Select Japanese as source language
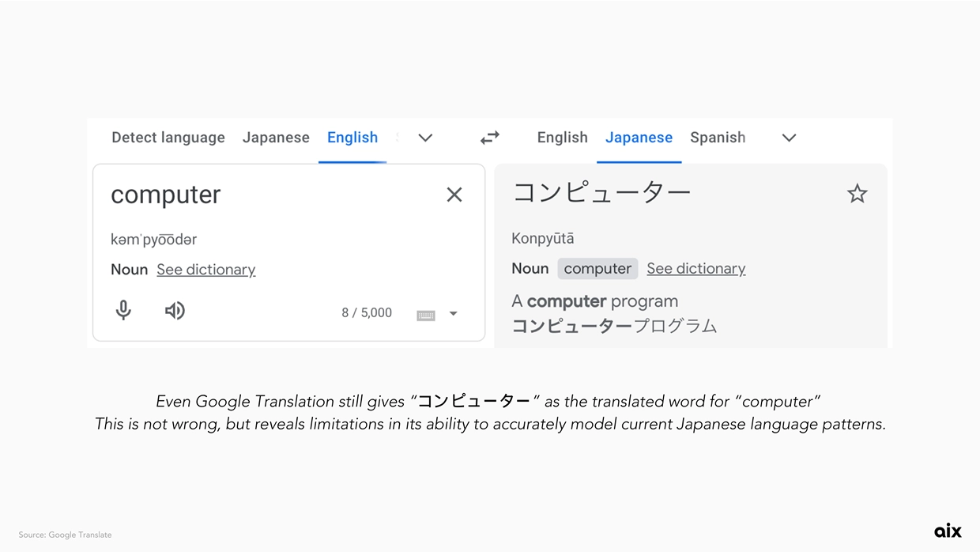The image size is (980, 552). tap(276, 138)
